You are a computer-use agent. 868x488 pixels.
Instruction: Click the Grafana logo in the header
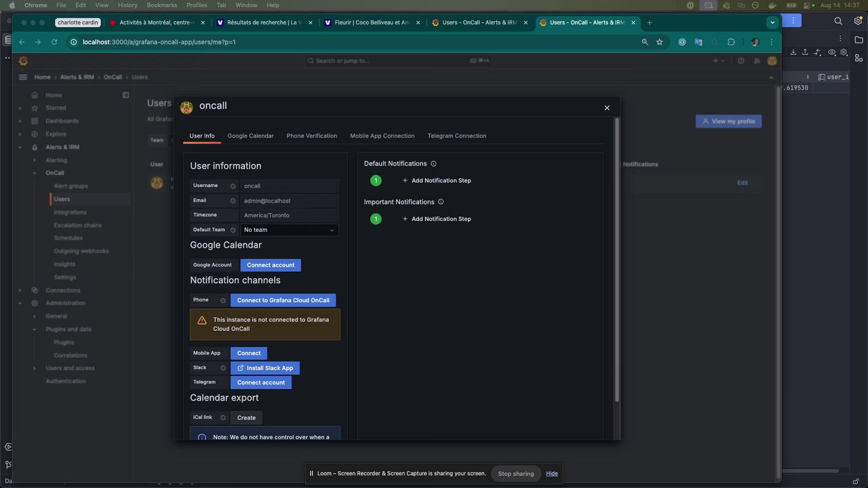(x=23, y=61)
